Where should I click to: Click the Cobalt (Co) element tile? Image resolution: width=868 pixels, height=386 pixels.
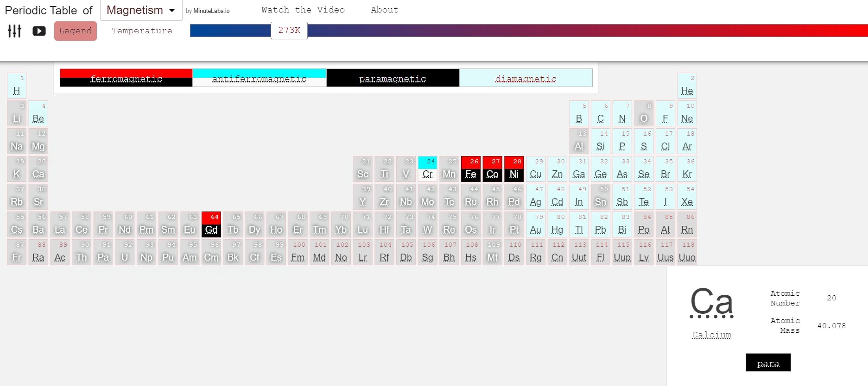(492, 169)
